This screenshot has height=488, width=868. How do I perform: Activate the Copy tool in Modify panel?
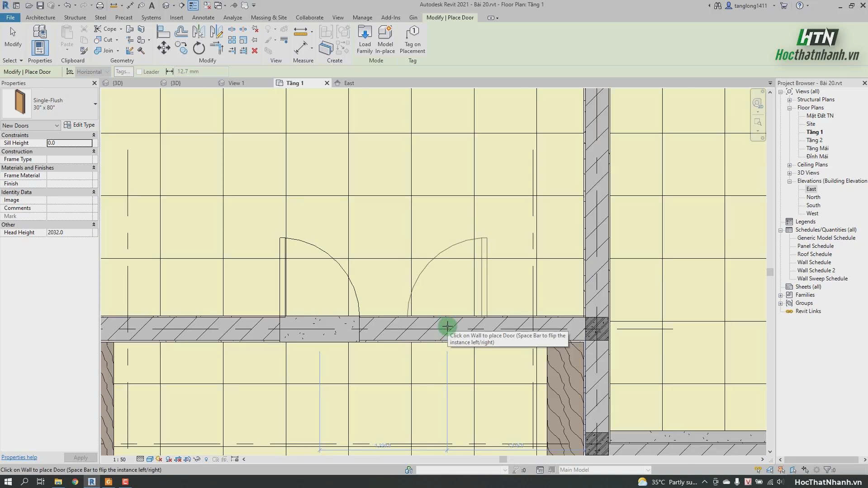point(181,48)
